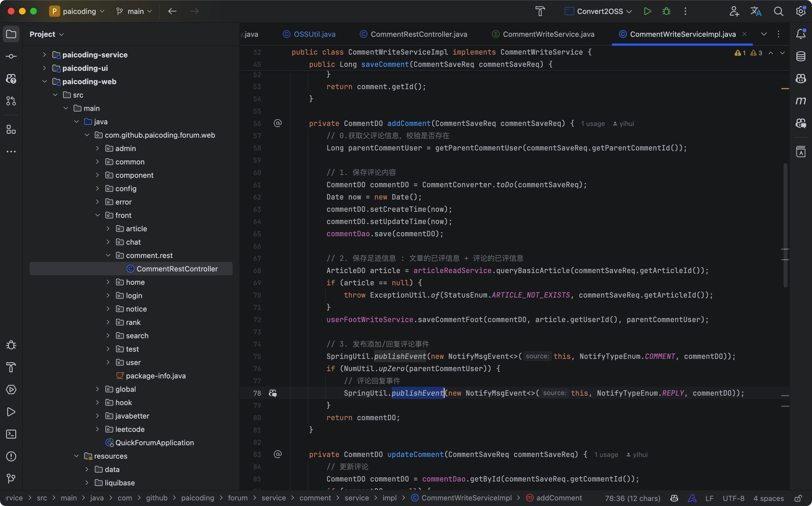Open the editor tab options menu
Viewport: 812px width, 506px height.
coord(779,34)
